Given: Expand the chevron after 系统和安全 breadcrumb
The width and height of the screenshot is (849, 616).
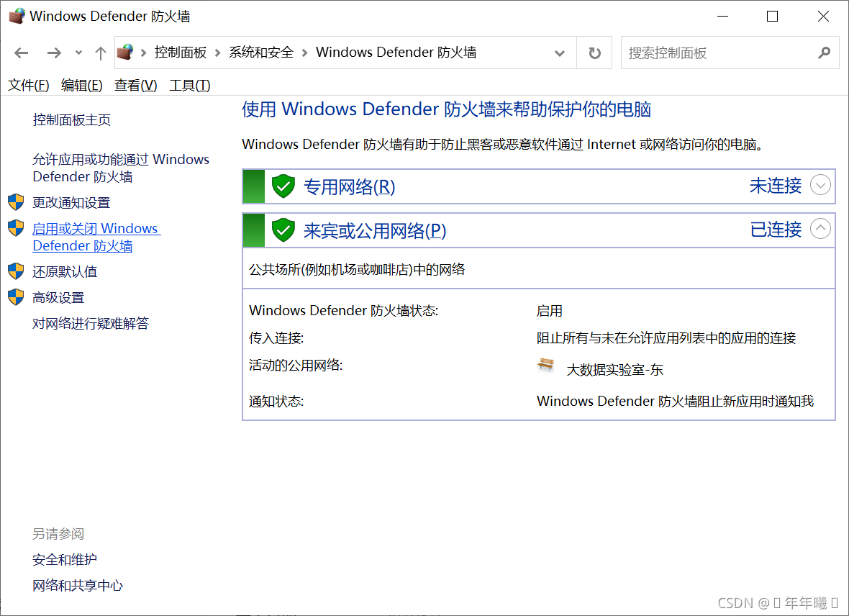Looking at the screenshot, I should (x=305, y=53).
